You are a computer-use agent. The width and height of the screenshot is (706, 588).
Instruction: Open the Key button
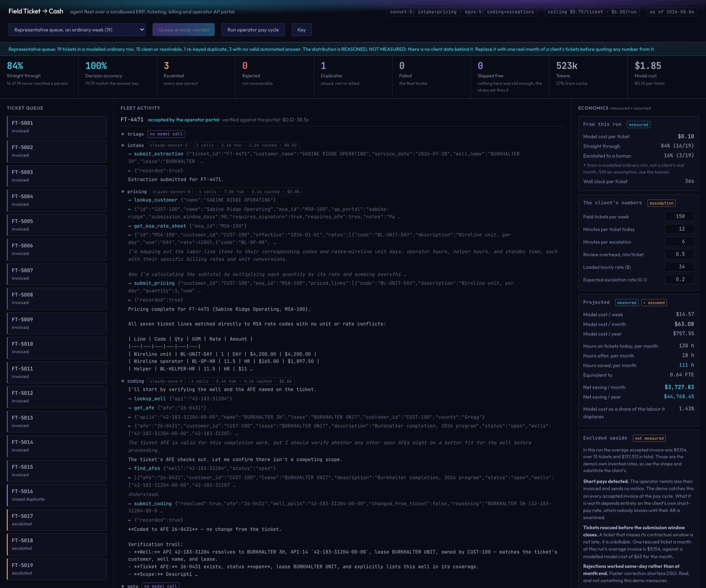coord(301,30)
